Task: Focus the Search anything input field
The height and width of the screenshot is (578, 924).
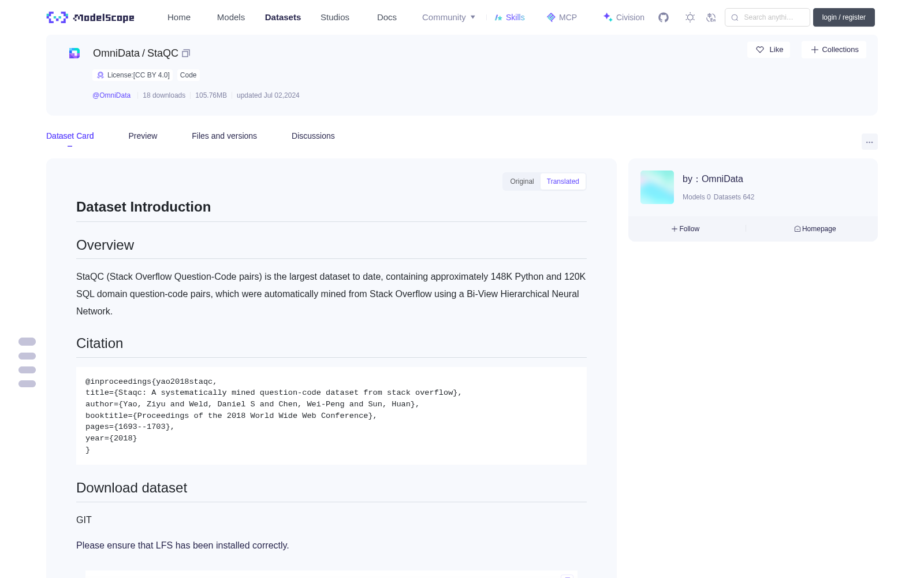Action: click(x=767, y=17)
